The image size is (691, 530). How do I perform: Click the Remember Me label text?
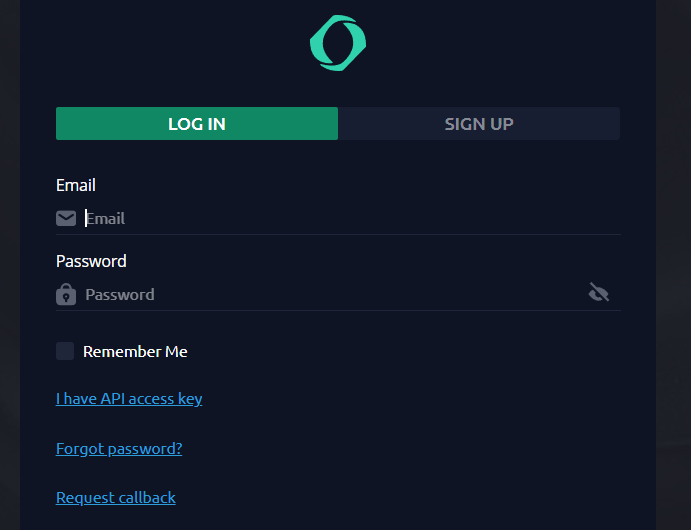pyautogui.click(x=135, y=352)
